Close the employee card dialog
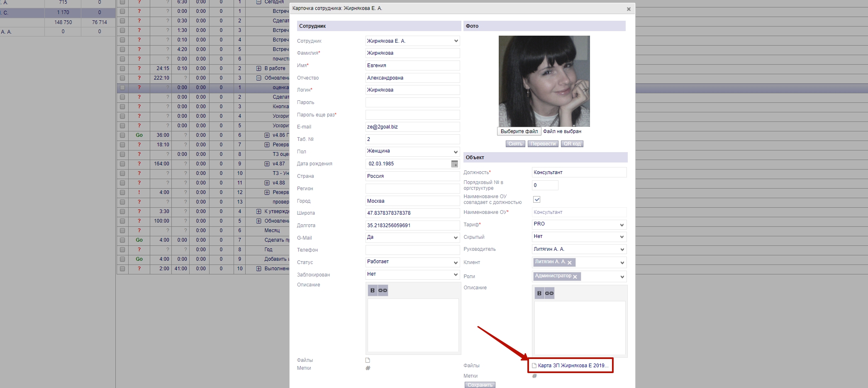Viewport: 868px width, 388px height. (629, 9)
